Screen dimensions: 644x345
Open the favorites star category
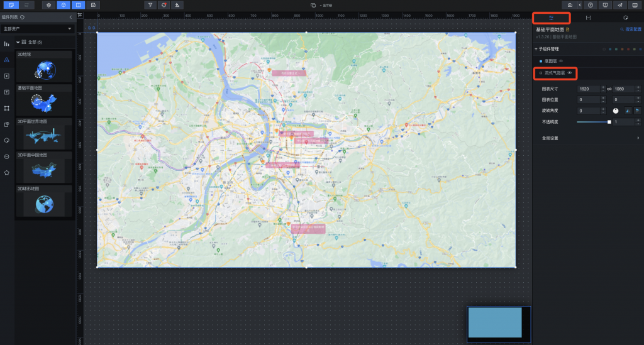pos(6,173)
